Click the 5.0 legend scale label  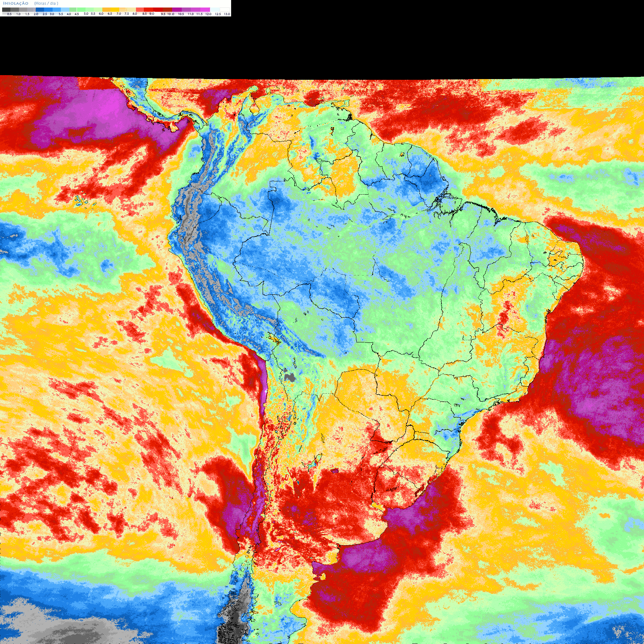pyautogui.click(x=86, y=14)
